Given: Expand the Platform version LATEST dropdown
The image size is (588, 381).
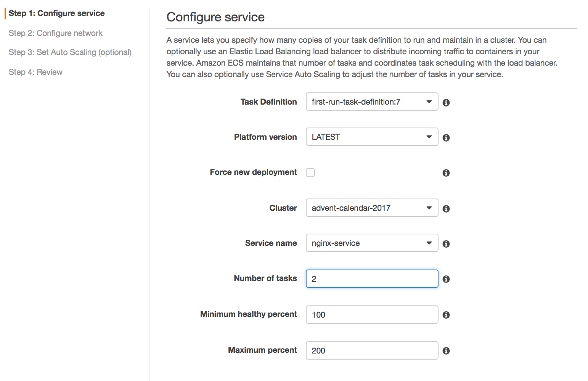Looking at the screenshot, I should point(372,137).
